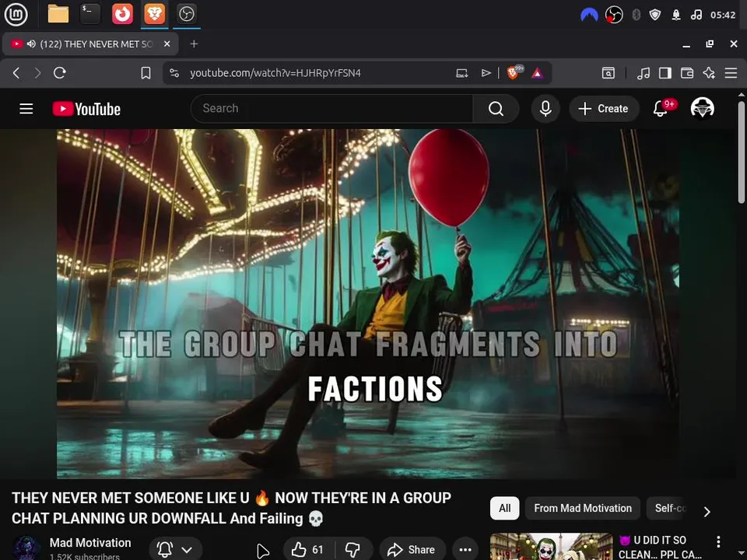
Task: Go back to the previous page
Action: [16, 73]
